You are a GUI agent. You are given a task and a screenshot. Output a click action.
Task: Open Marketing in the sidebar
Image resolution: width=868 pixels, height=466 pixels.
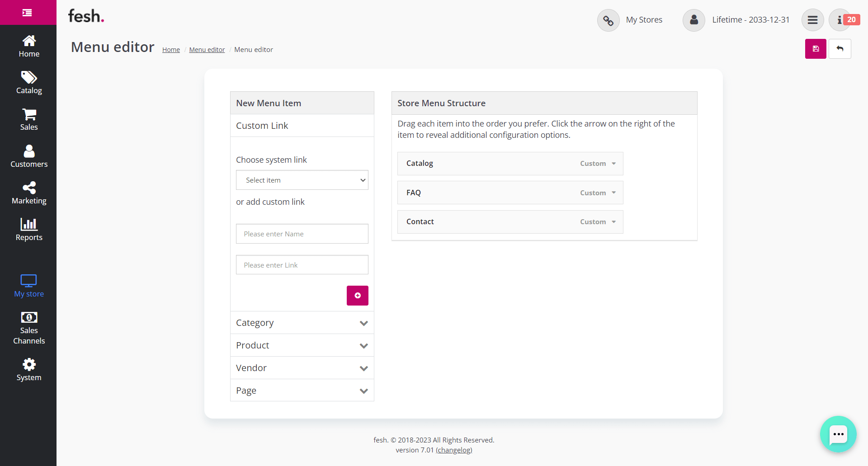click(x=29, y=193)
